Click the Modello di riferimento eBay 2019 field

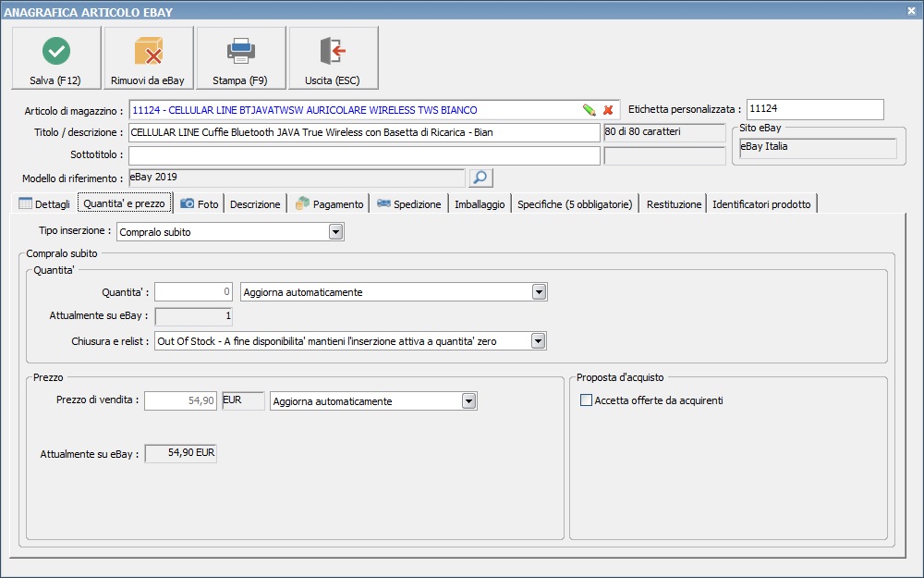click(x=297, y=178)
